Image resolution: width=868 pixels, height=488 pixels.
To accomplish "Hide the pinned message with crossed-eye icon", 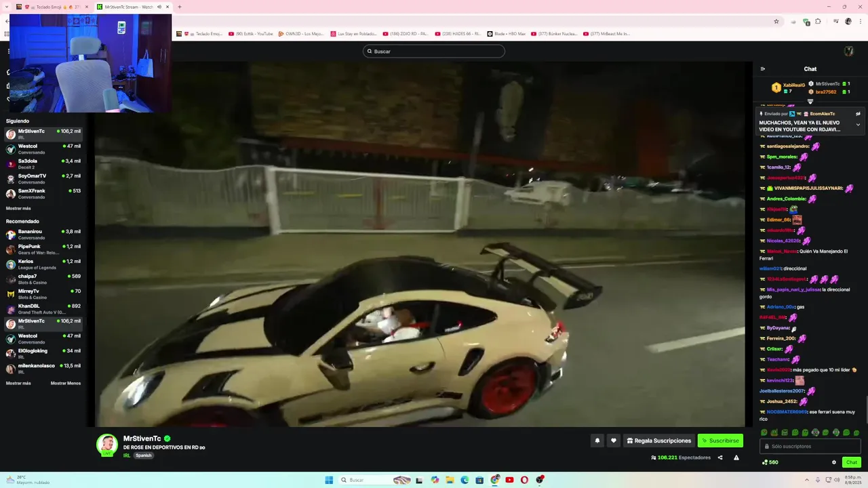I will tap(858, 114).
